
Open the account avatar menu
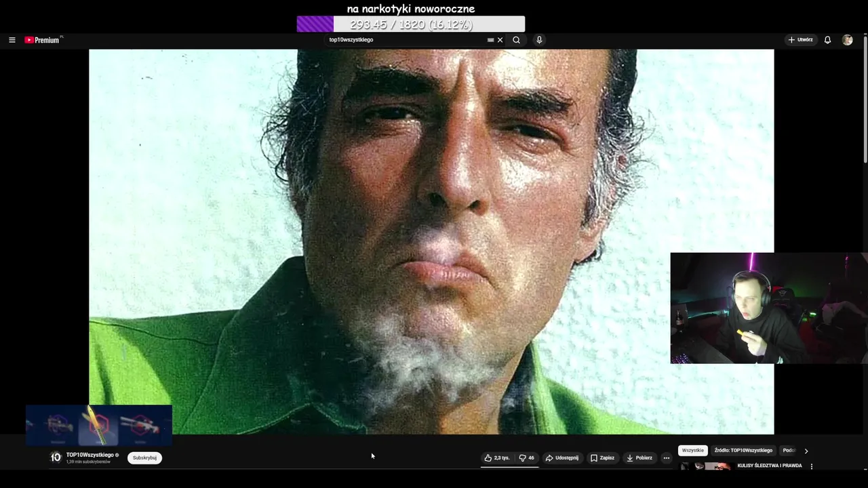(x=847, y=40)
